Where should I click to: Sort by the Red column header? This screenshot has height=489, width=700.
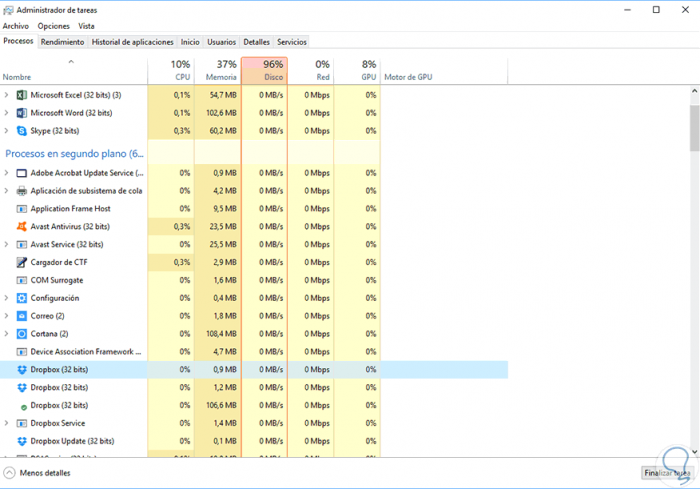(311, 71)
